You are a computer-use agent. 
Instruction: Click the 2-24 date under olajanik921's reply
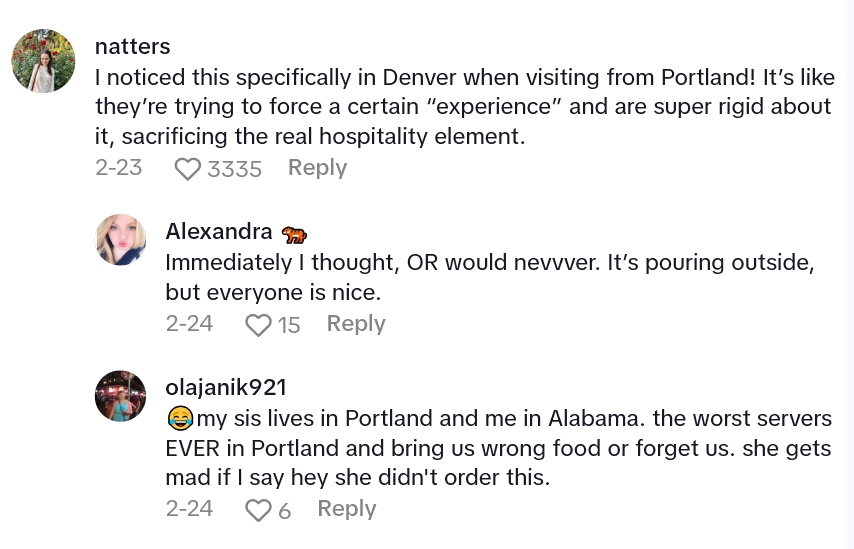click(x=189, y=509)
